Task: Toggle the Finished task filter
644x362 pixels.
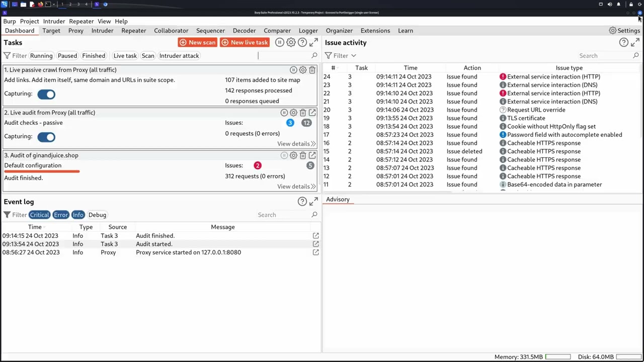Action: pos(94,56)
